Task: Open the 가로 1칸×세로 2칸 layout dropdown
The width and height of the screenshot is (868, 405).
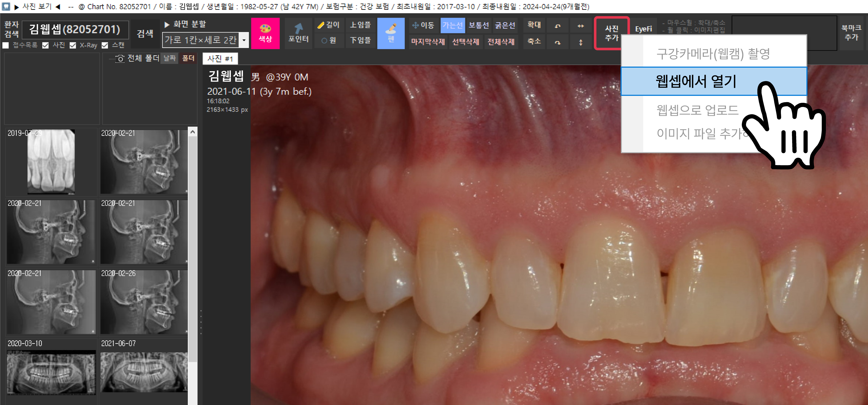Action: tap(244, 40)
